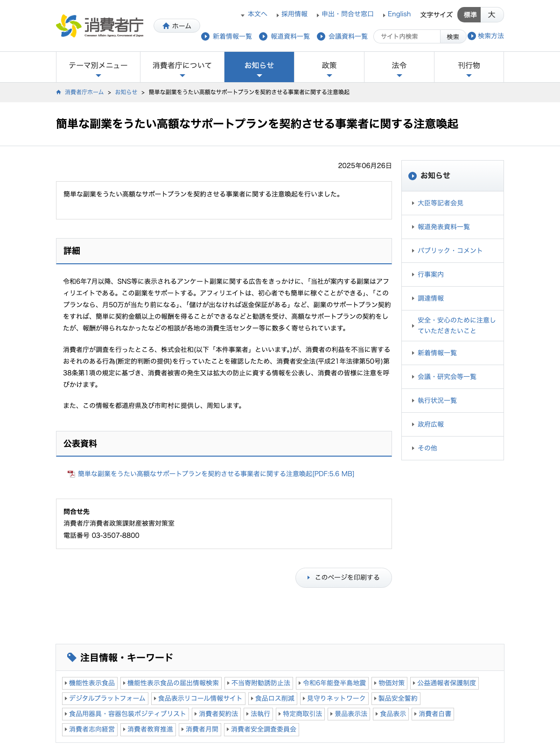Open 執行状況一覧 in sidebar

tap(437, 401)
